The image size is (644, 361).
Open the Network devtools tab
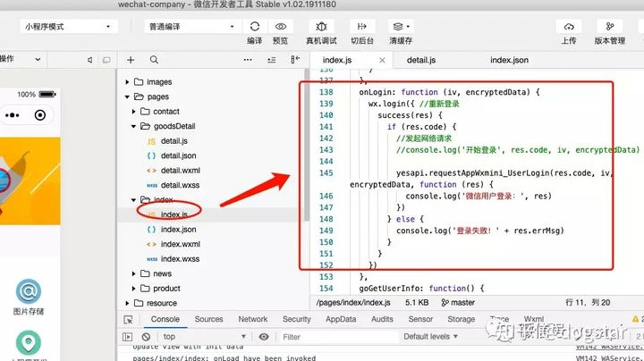tap(252, 319)
